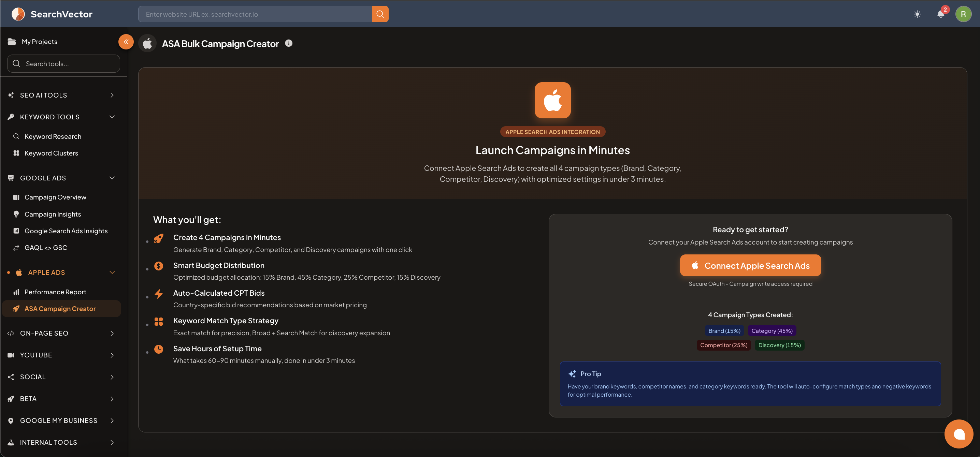Click the Competitor (25%) tag
Screen dimensions: 980x457
[x=724, y=345]
